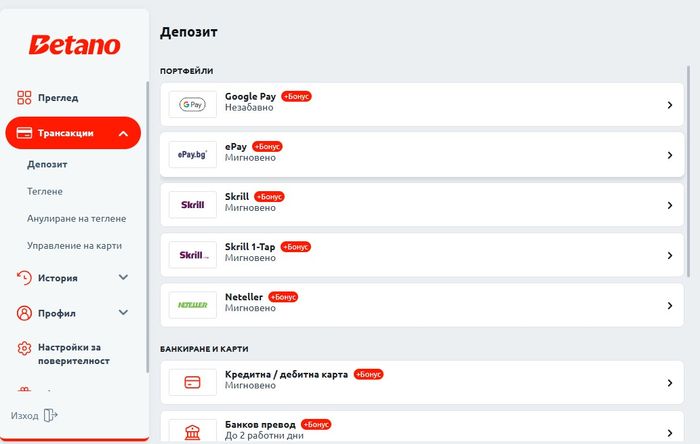Click the +Бонус badge next to Google Pay
Screen dimensions: 700x444
pyautogui.click(x=296, y=96)
